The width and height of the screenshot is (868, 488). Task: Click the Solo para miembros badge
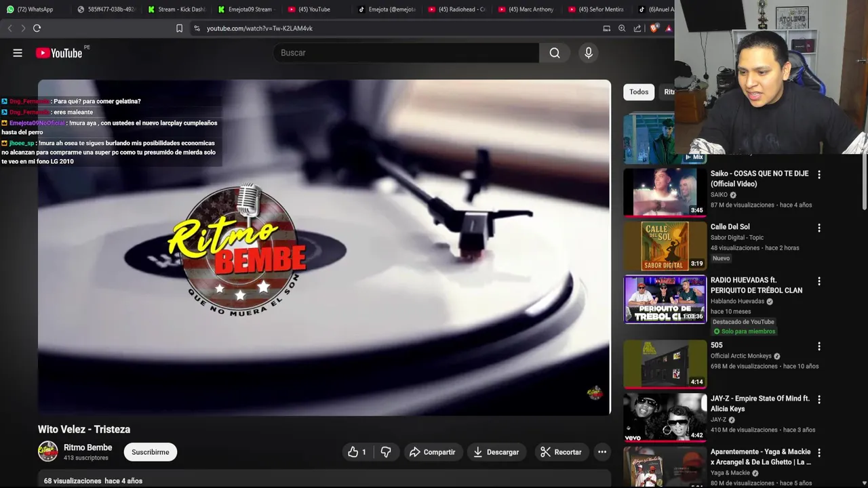(744, 331)
